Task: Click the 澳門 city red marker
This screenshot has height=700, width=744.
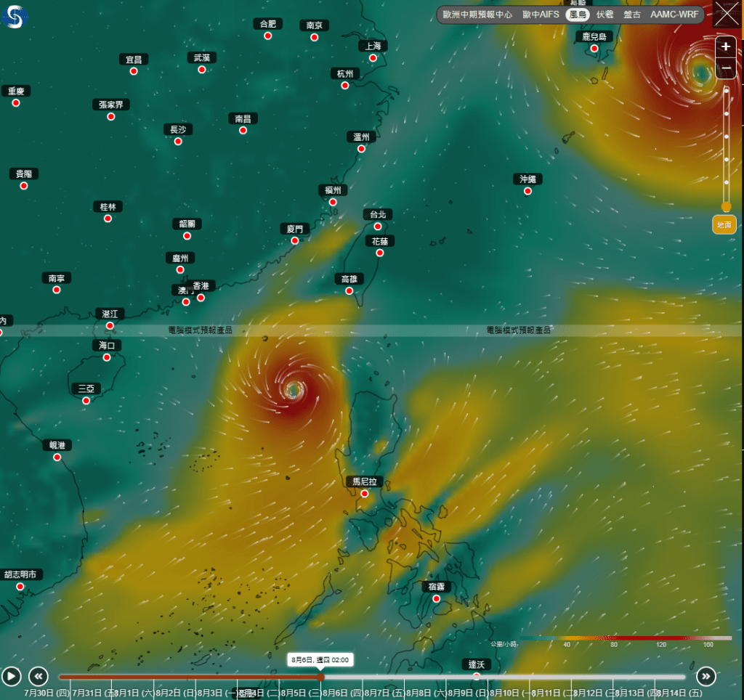Action: [x=186, y=302]
